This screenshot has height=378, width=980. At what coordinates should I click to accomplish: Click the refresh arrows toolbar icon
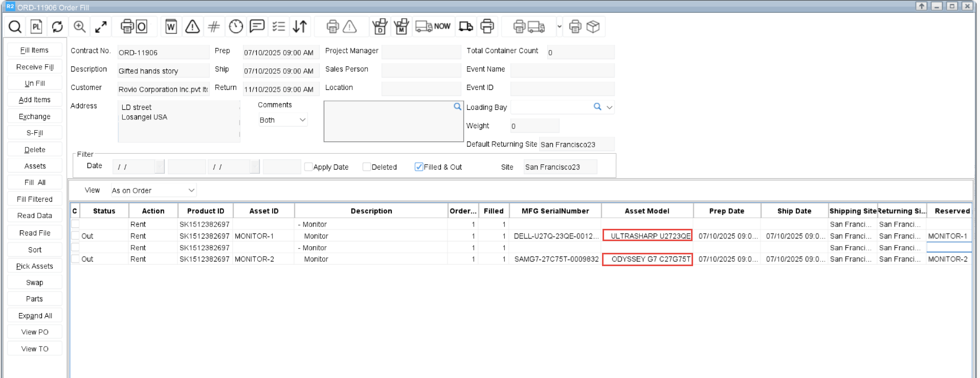[57, 27]
